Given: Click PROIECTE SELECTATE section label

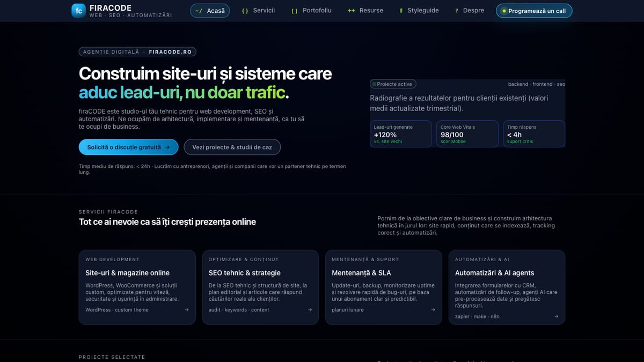Looking at the screenshot, I should (x=112, y=357).
